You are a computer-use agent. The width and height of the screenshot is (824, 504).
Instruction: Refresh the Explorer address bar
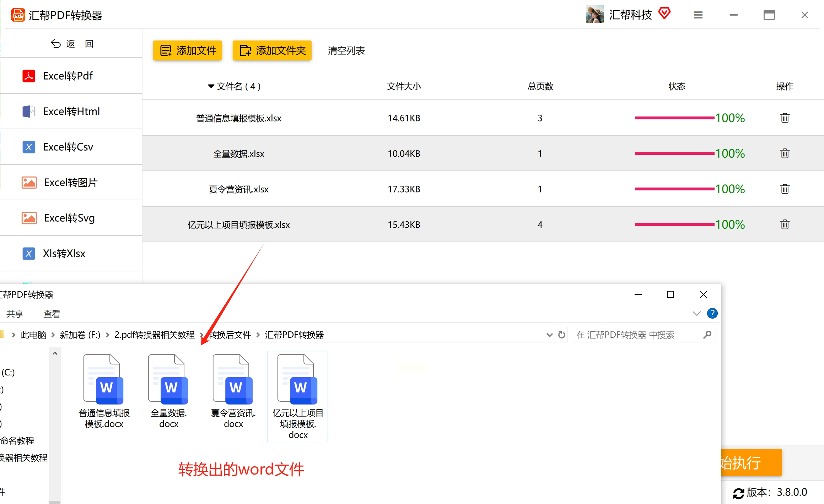pyautogui.click(x=561, y=335)
